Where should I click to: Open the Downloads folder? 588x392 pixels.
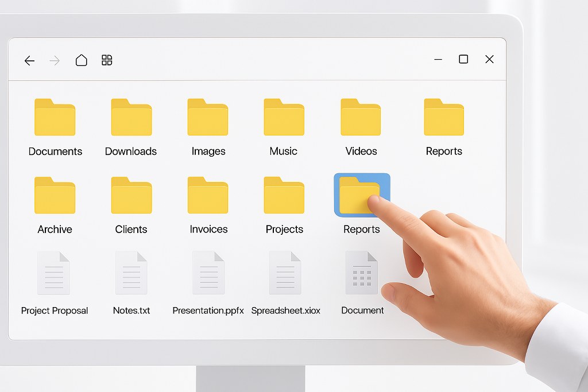130,118
